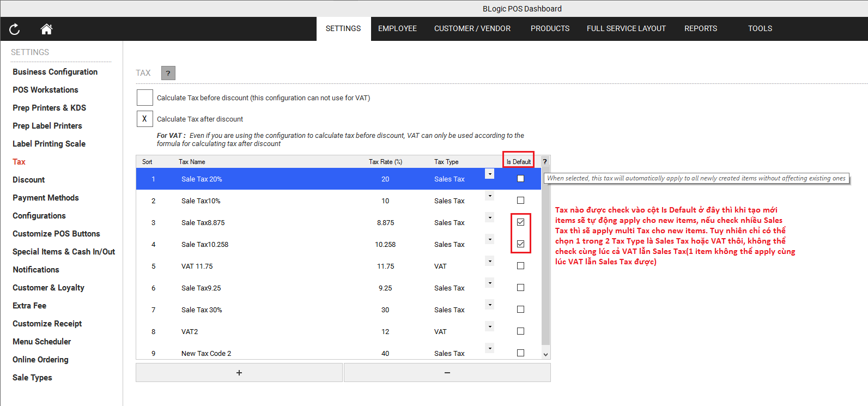Open Tax Type dropdown for Sale Tax10%
Viewport: 868px width, 406px height.
point(490,196)
